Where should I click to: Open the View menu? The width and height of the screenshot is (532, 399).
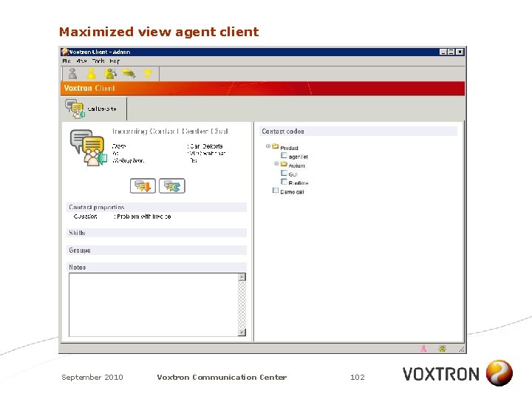[81, 61]
